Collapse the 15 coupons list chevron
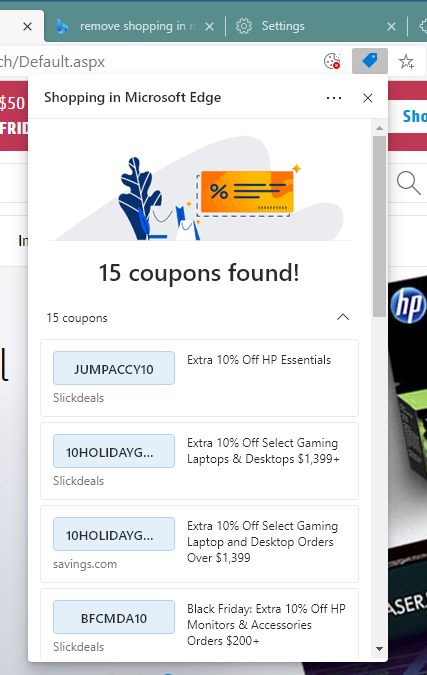 pos(343,317)
